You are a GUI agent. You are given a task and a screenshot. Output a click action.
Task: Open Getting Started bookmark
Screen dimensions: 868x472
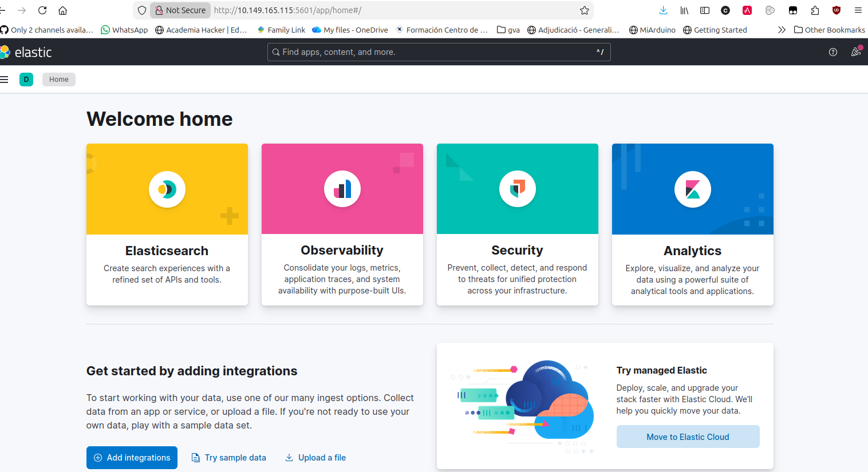click(715, 30)
